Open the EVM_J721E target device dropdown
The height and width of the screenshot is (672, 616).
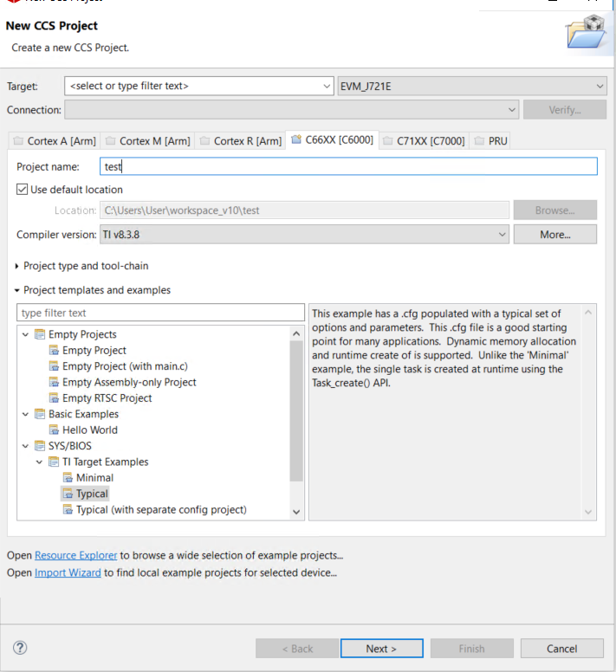(x=600, y=86)
